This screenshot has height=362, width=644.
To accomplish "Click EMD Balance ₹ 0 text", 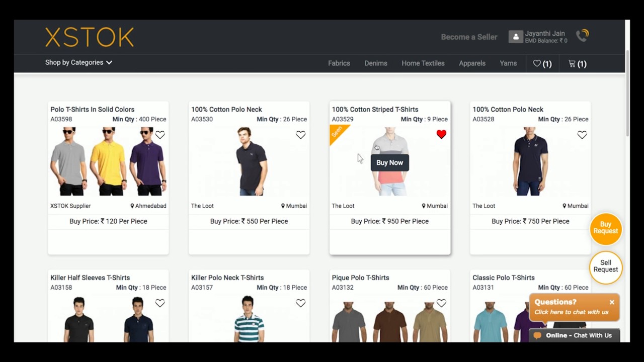I will 546,41.
